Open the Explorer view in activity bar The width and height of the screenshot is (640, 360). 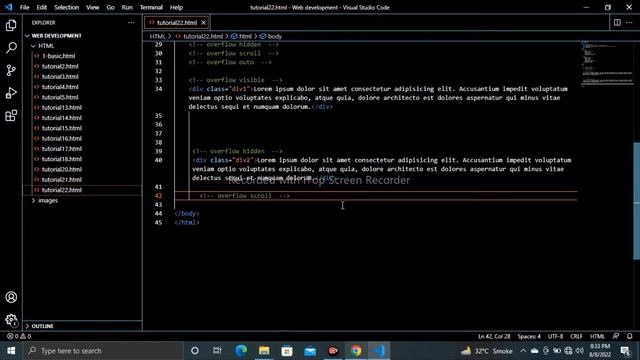point(11,25)
